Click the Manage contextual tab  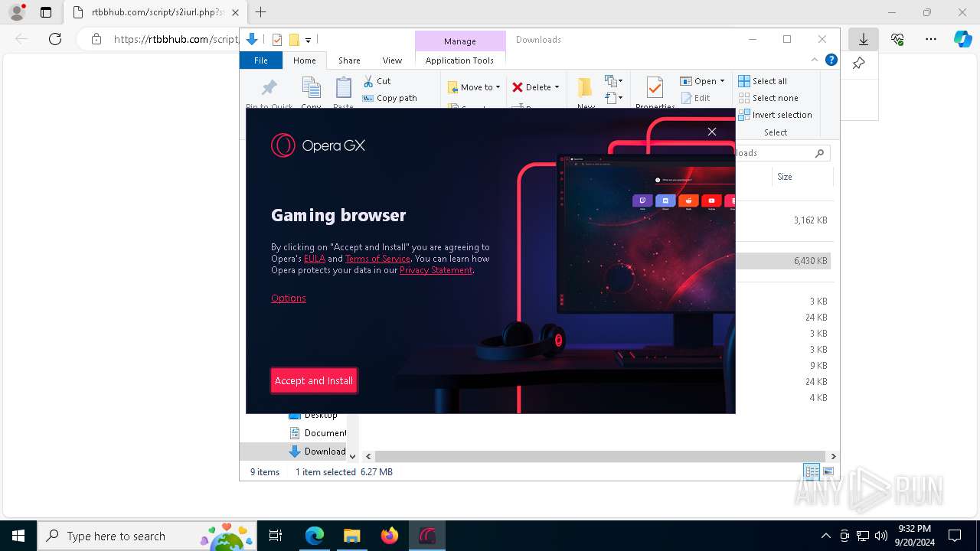(x=460, y=41)
